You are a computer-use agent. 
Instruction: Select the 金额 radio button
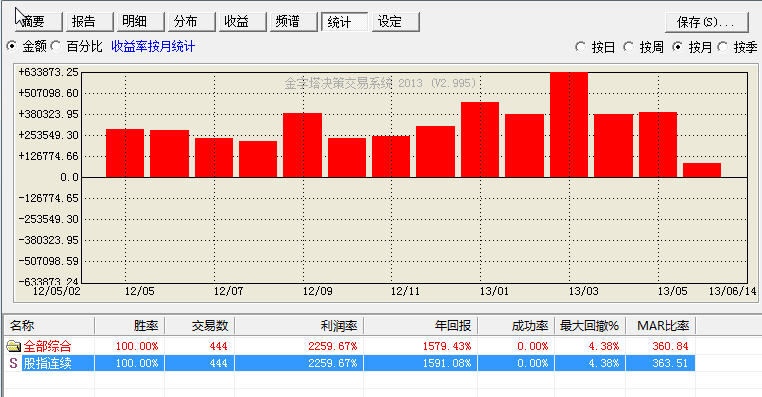point(11,47)
